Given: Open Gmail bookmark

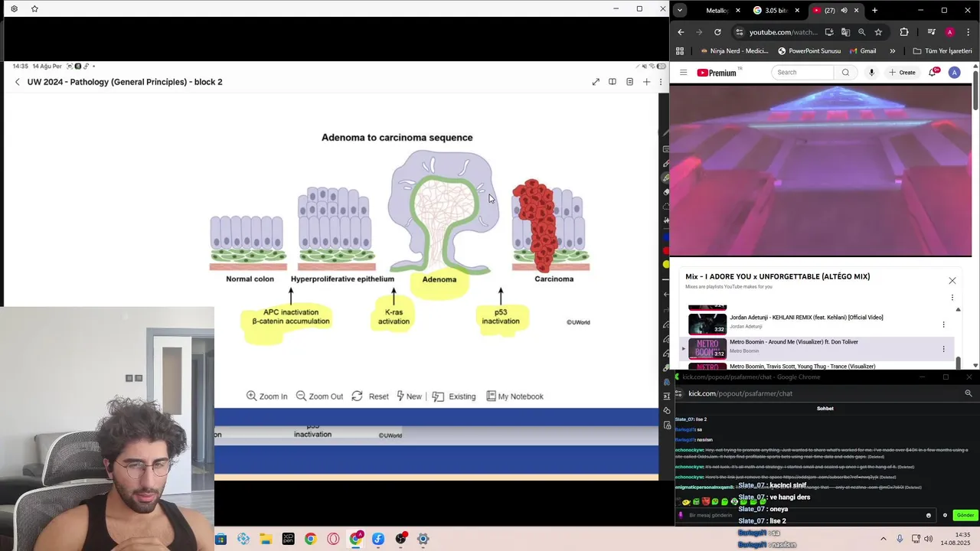Looking at the screenshot, I should point(863,51).
